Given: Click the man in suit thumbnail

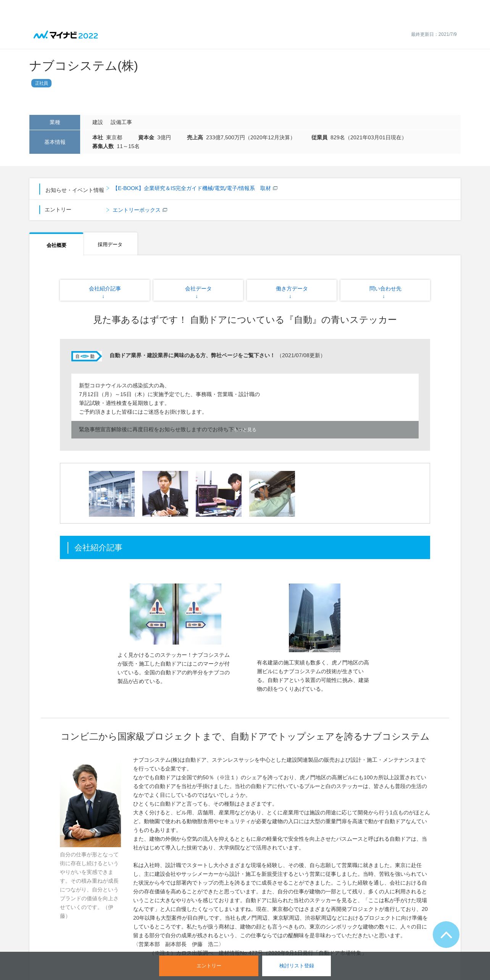Looking at the screenshot, I should pos(165,494).
